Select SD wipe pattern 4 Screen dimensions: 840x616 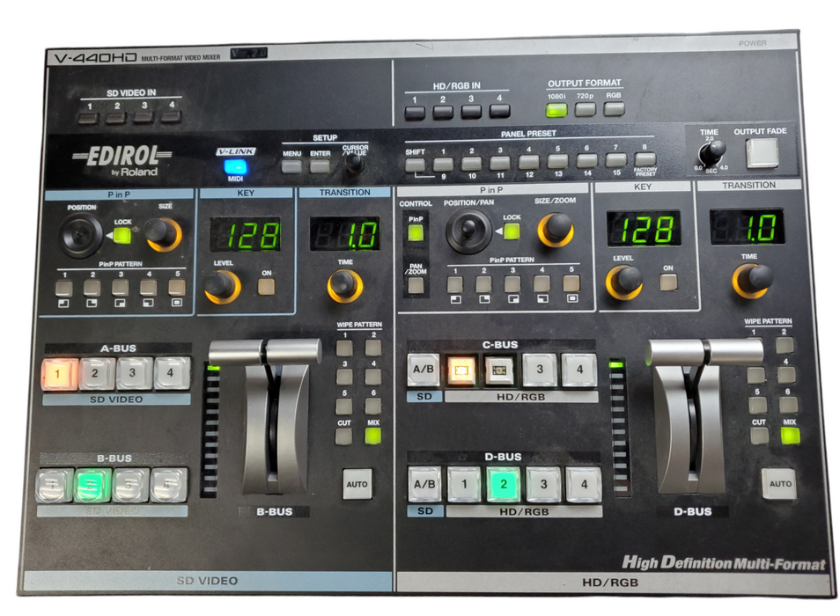pyautogui.click(x=372, y=377)
